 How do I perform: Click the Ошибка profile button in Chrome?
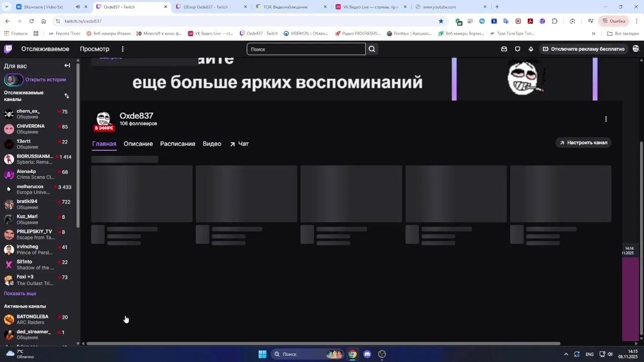click(x=614, y=21)
